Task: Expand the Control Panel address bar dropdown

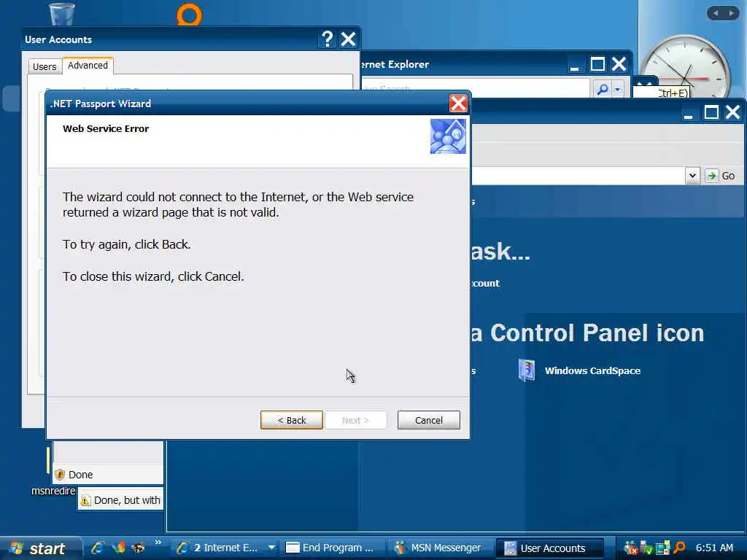Action: (693, 176)
